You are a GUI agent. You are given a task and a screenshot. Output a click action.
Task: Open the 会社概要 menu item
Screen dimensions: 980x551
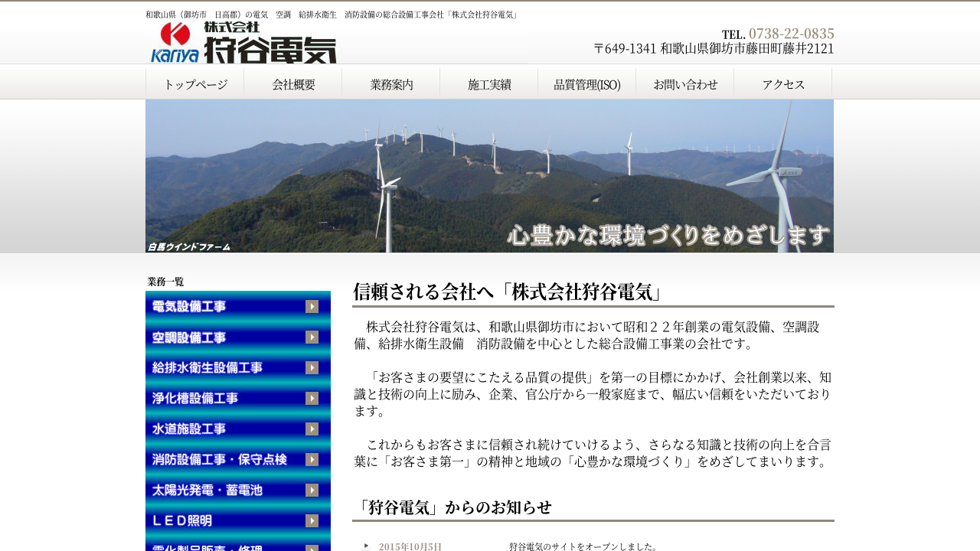click(293, 84)
